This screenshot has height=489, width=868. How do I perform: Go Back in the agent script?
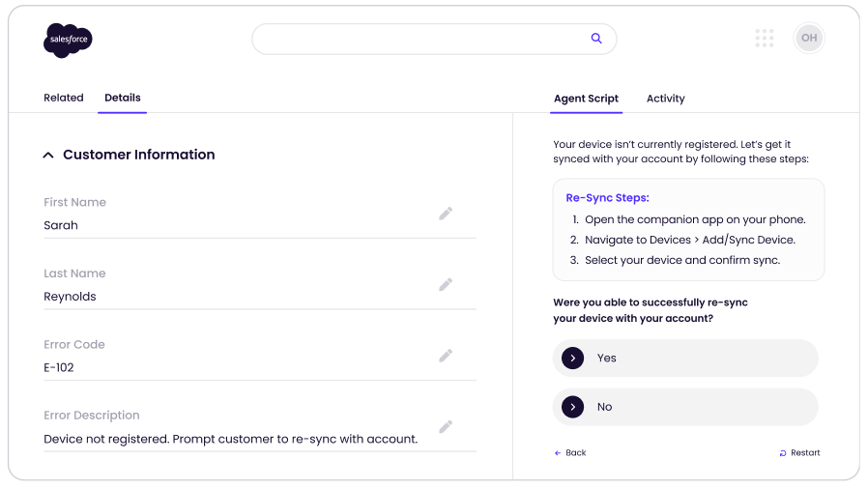(x=570, y=452)
